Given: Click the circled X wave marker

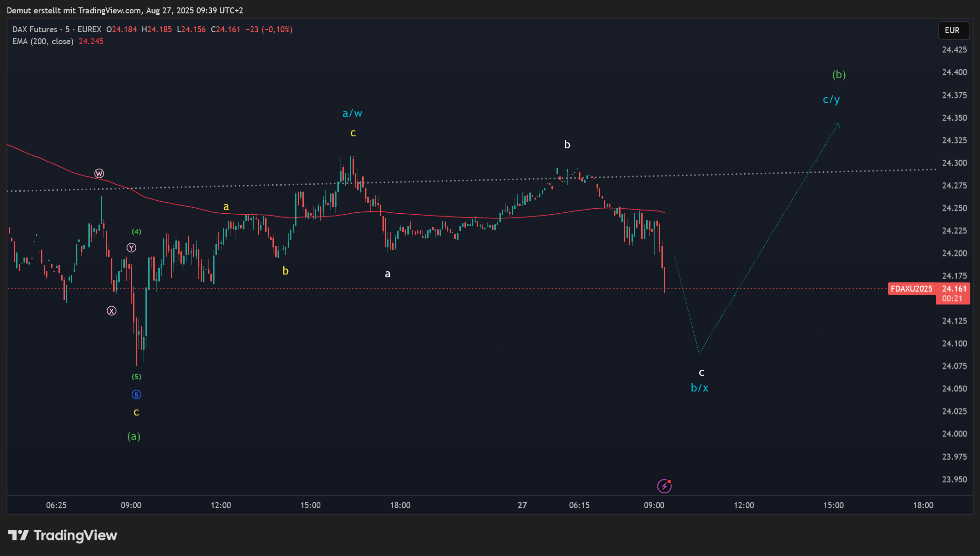Looking at the screenshot, I should tap(112, 311).
